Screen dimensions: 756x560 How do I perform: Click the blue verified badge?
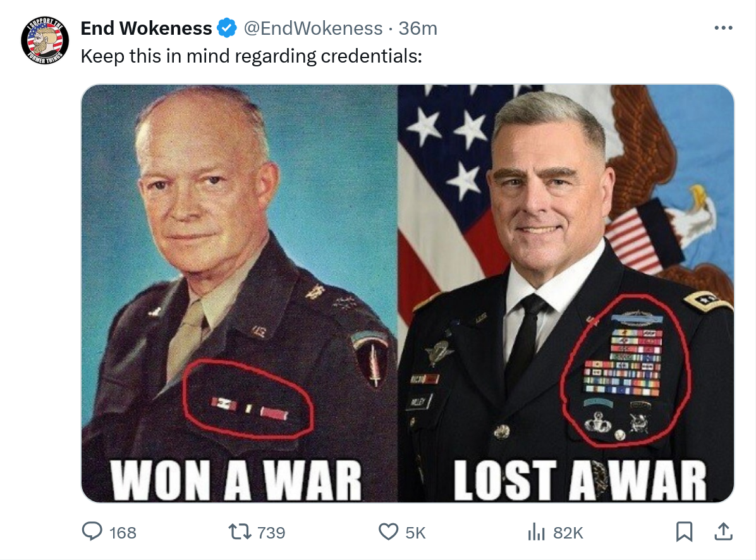[226, 28]
